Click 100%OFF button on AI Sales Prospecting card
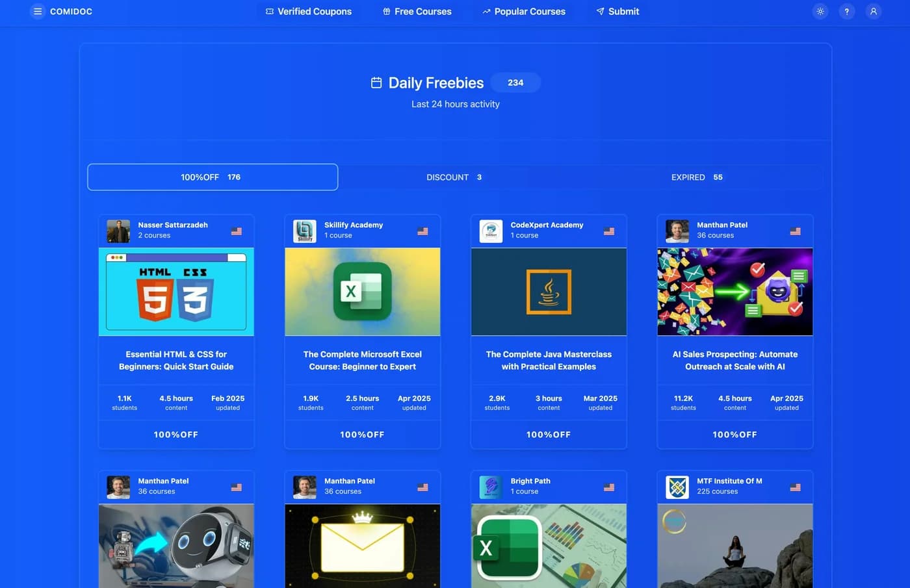The image size is (910, 588). (735, 435)
